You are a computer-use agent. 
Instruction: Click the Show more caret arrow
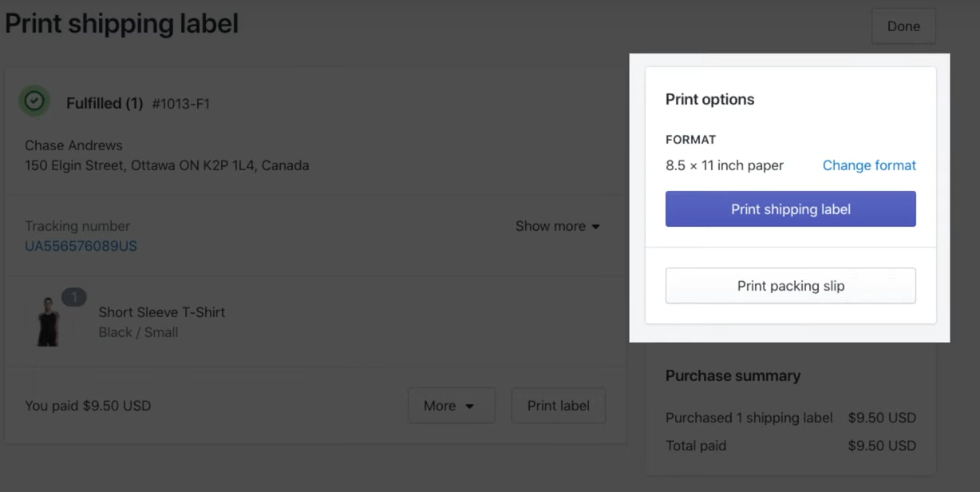(x=595, y=227)
